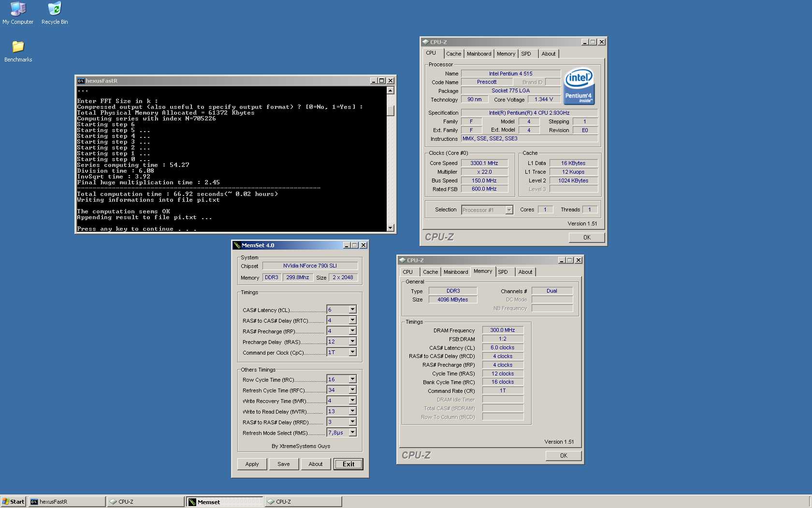The image size is (812, 508).
Task: Click the DRAM Frequency 300.0 MHz value
Action: click(x=503, y=330)
